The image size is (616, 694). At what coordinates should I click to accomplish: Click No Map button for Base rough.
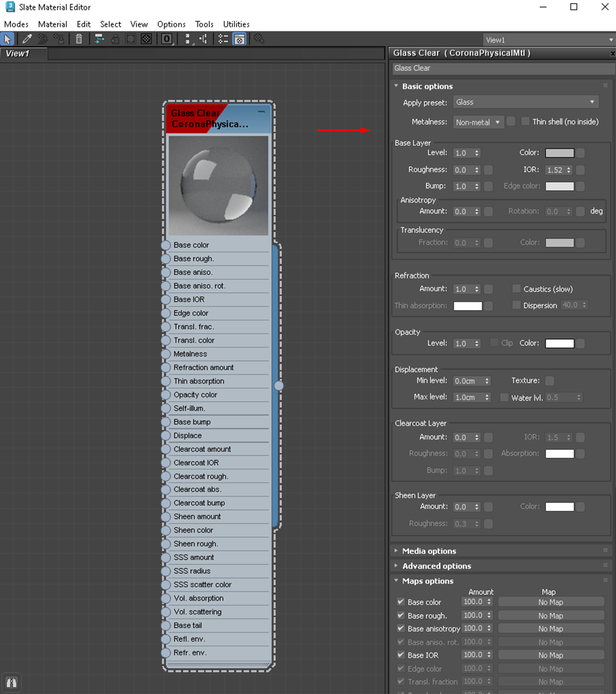pos(551,615)
